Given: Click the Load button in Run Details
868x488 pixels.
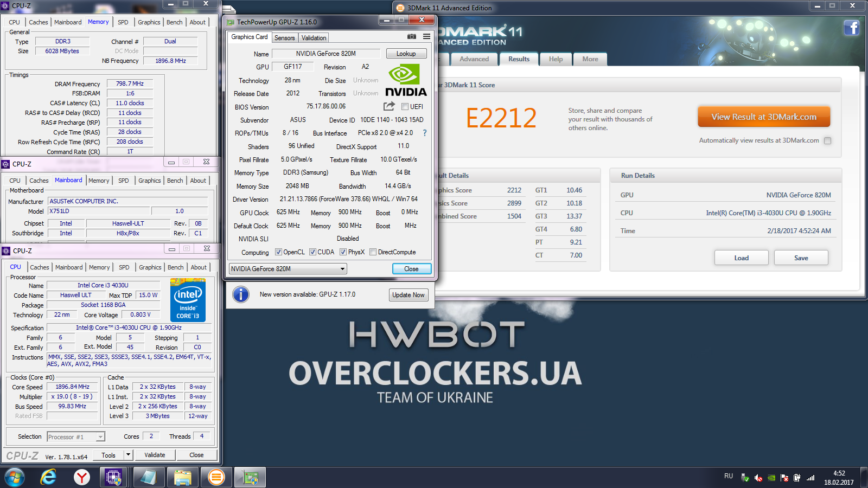Looking at the screenshot, I should coord(742,258).
